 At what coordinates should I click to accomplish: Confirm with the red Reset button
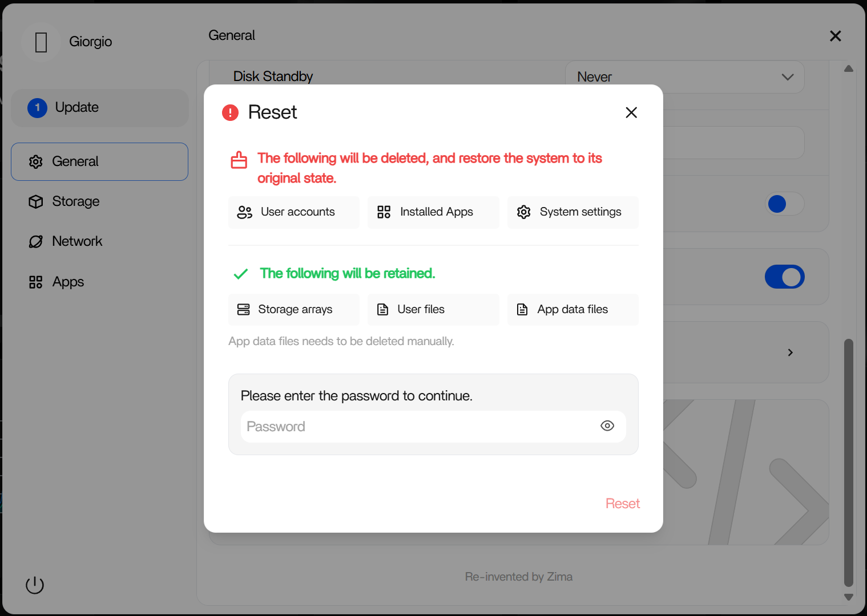[622, 504]
